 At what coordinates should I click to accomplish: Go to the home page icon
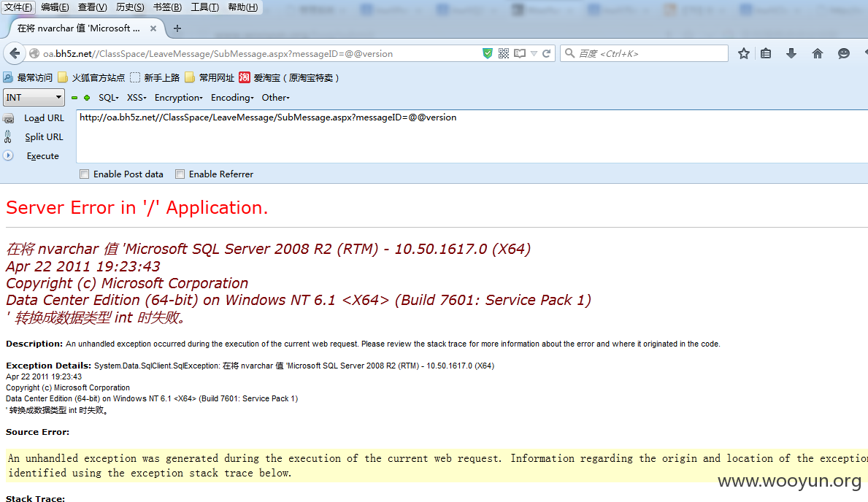point(817,53)
